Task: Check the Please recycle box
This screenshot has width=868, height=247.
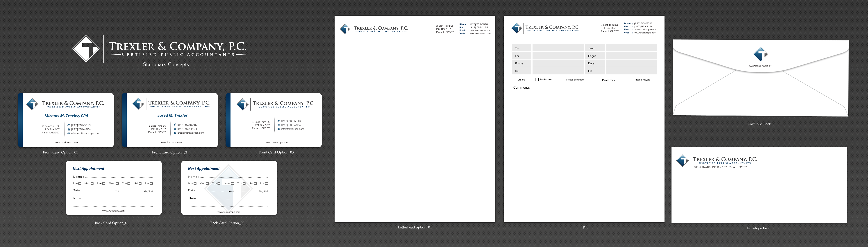Action: (631, 80)
